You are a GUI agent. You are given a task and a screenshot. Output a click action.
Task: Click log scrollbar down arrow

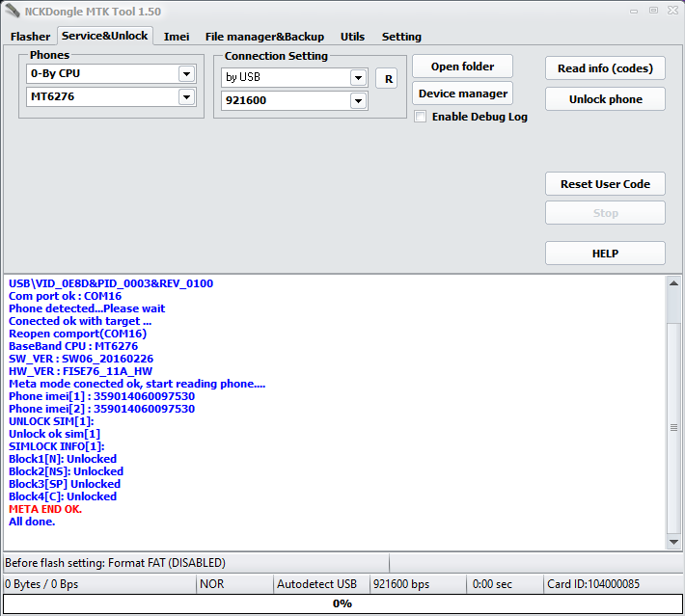point(673,542)
